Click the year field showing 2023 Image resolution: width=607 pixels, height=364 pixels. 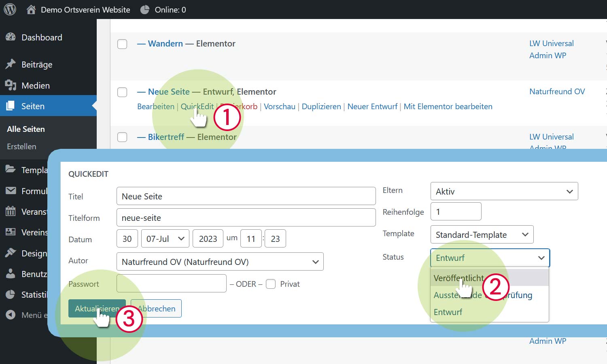(x=208, y=239)
